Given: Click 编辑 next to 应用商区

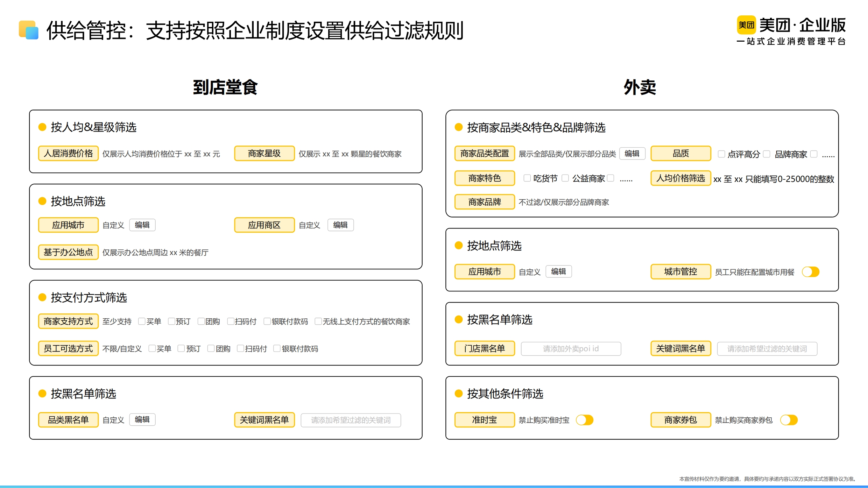Looking at the screenshot, I should [x=340, y=225].
